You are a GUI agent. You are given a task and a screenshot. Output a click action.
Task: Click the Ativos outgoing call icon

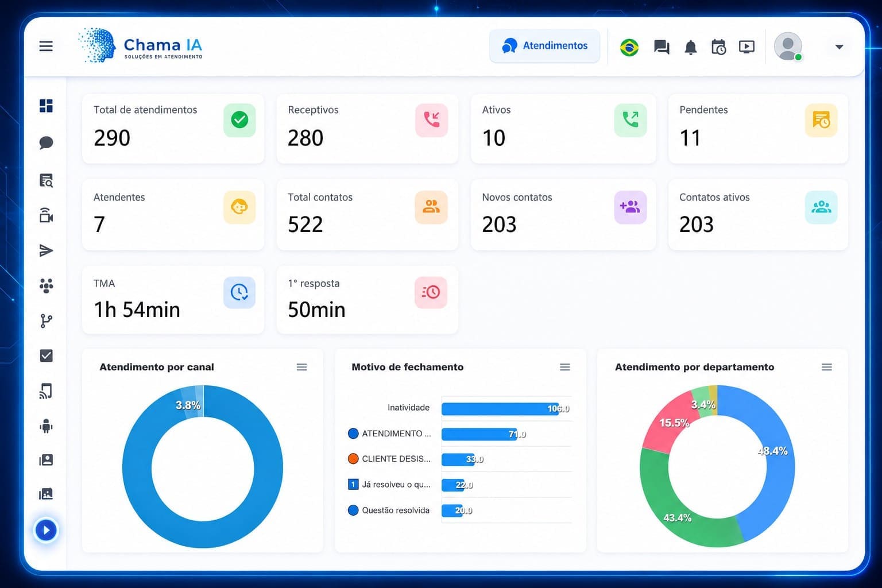pos(630,119)
